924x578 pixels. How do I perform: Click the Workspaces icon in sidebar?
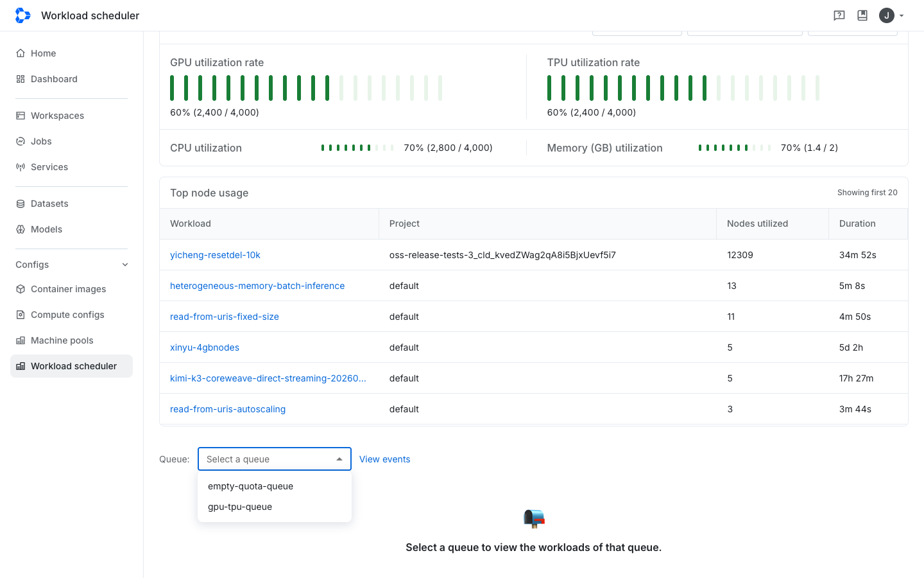coord(21,116)
